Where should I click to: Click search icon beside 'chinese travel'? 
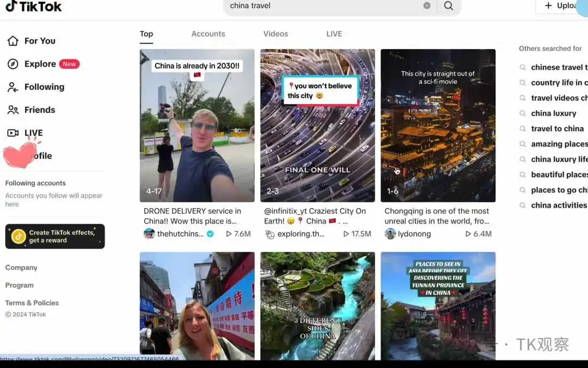point(522,67)
